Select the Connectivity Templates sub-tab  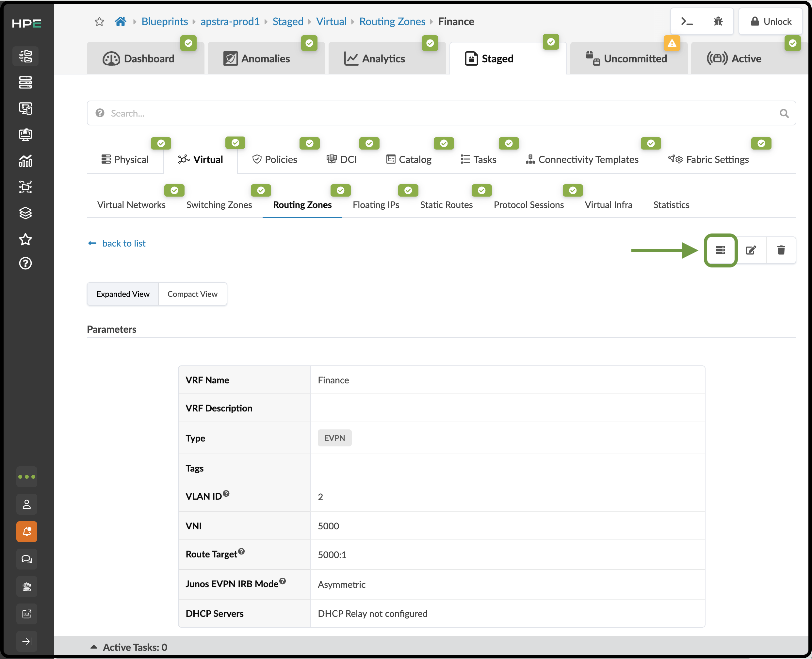pyautogui.click(x=582, y=159)
